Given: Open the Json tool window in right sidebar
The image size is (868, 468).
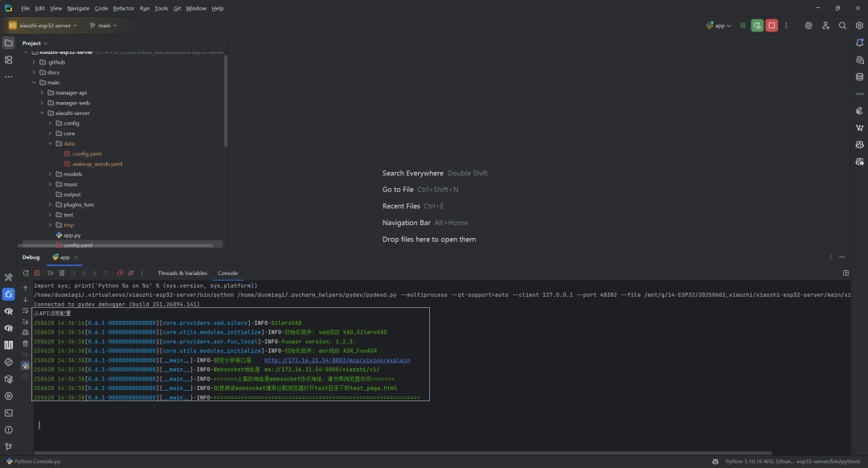Looking at the screenshot, I should coord(859,93).
